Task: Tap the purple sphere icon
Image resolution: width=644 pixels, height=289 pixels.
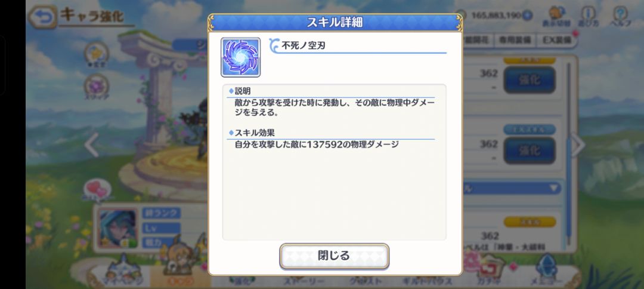Action: [x=97, y=87]
